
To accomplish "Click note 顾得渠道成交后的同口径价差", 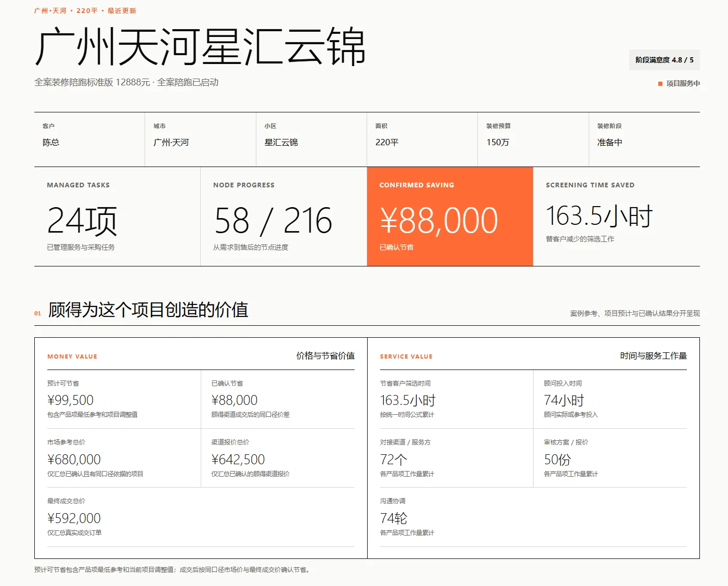I will pyautogui.click(x=251, y=415).
